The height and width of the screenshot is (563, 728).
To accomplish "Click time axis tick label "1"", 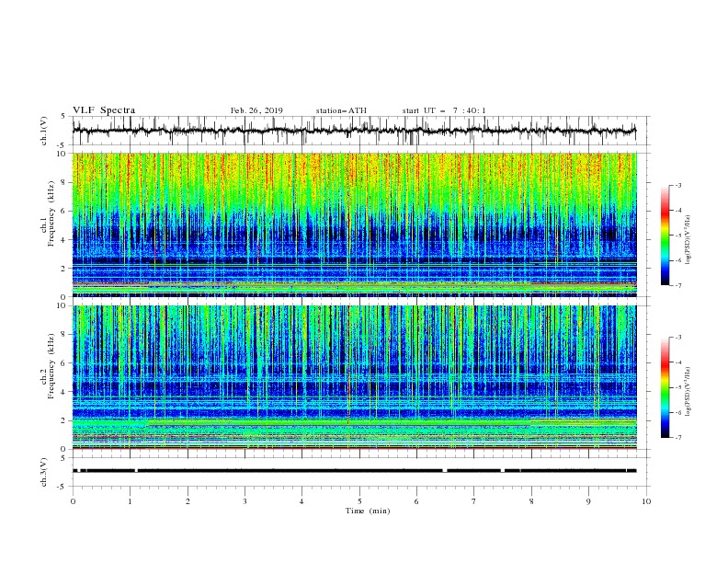I will click(x=130, y=501).
